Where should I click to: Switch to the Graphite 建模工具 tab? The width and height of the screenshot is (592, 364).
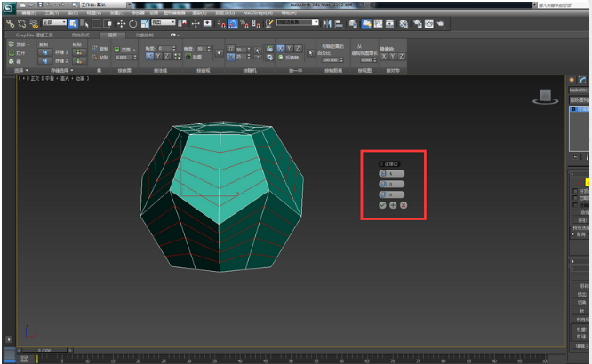[35, 36]
